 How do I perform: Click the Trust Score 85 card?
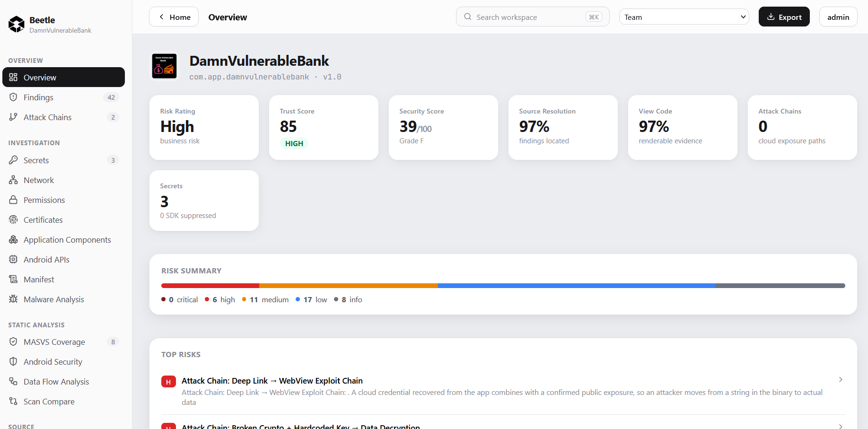click(324, 127)
